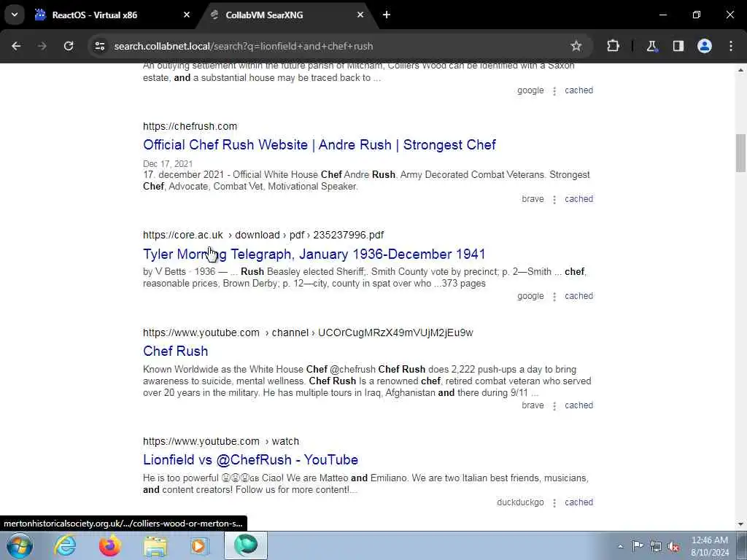Reload the current page
This screenshot has height=560, width=747.
69,46
